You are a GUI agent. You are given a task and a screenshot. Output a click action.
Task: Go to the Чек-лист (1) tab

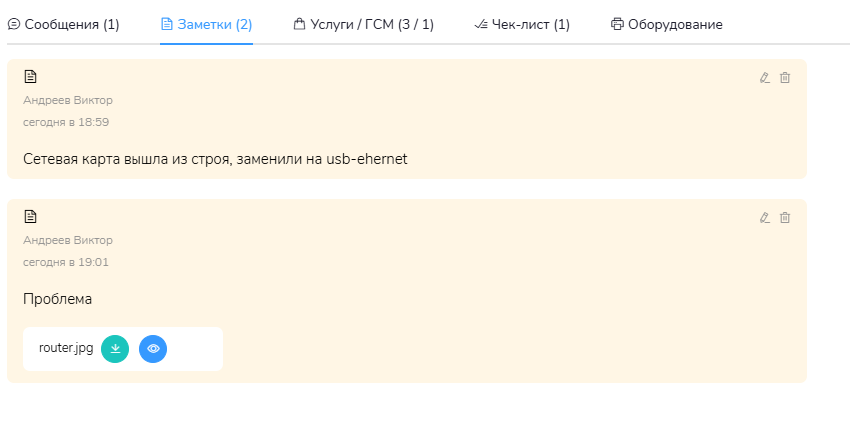522,24
